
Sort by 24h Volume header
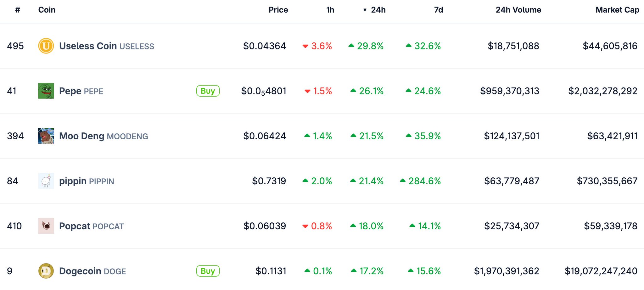point(518,10)
